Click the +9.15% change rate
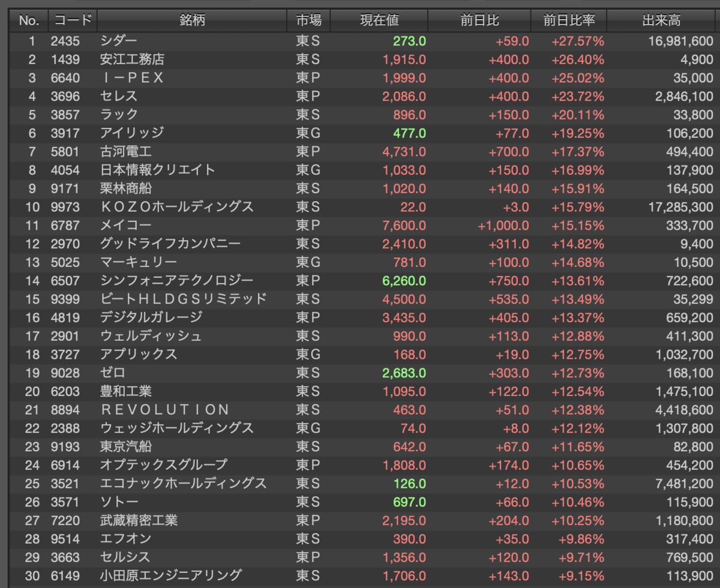The image size is (720, 588). tap(581, 575)
